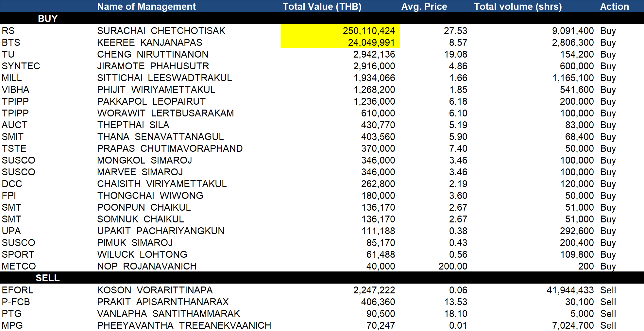Screen dimensions: 644x331
Task: Click the PTG ticker cell
Action: point(11,314)
